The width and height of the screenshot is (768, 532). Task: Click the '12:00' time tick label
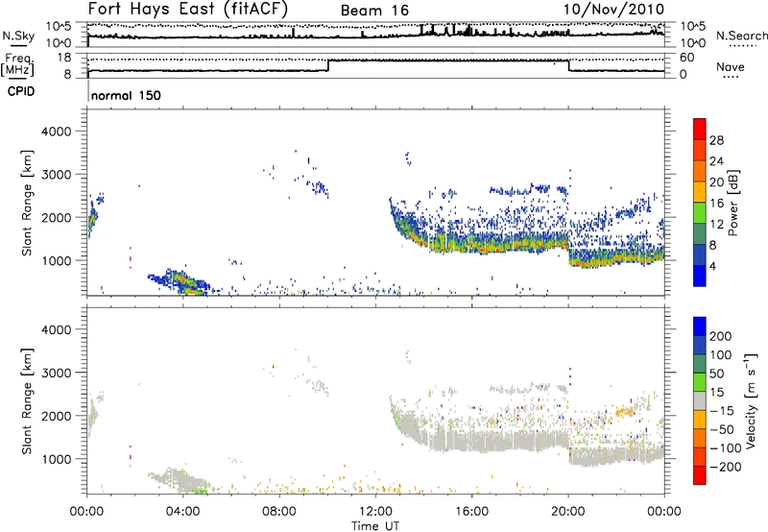tap(375, 512)
